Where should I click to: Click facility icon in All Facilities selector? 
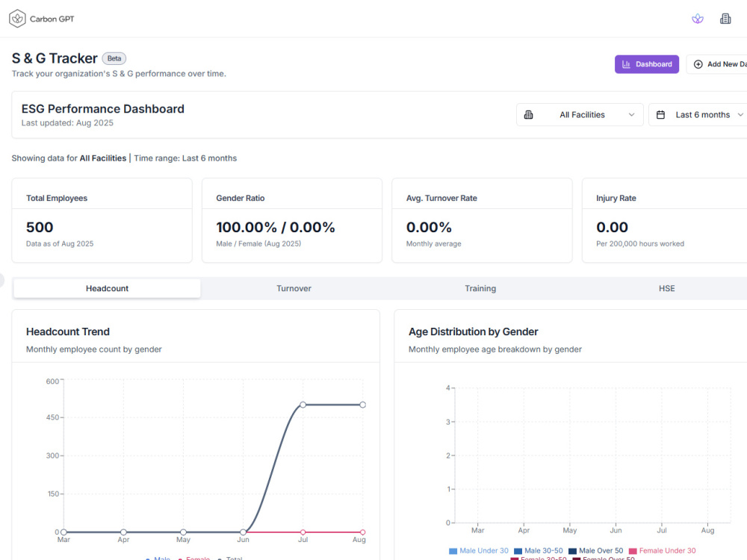click(x=528, y=115)
